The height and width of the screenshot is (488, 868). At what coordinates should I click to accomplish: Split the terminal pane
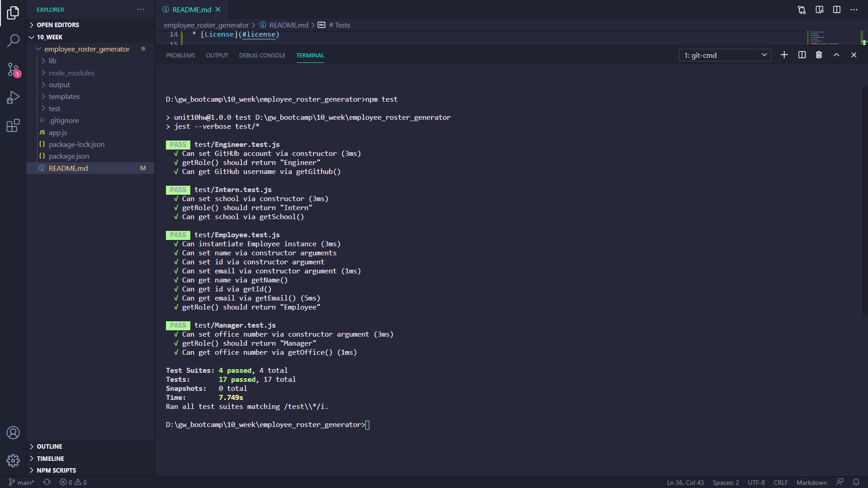(802, 55)
